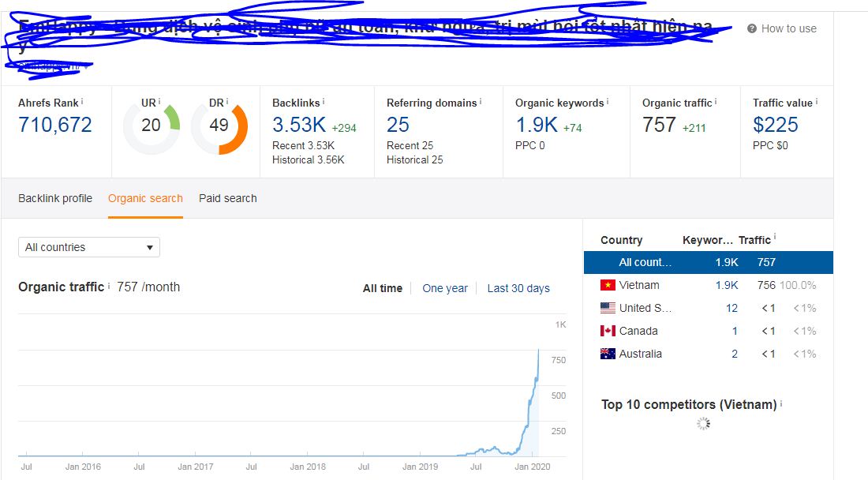
Task: Click the info icon beside Referring domains
Action: pos(481,101)
